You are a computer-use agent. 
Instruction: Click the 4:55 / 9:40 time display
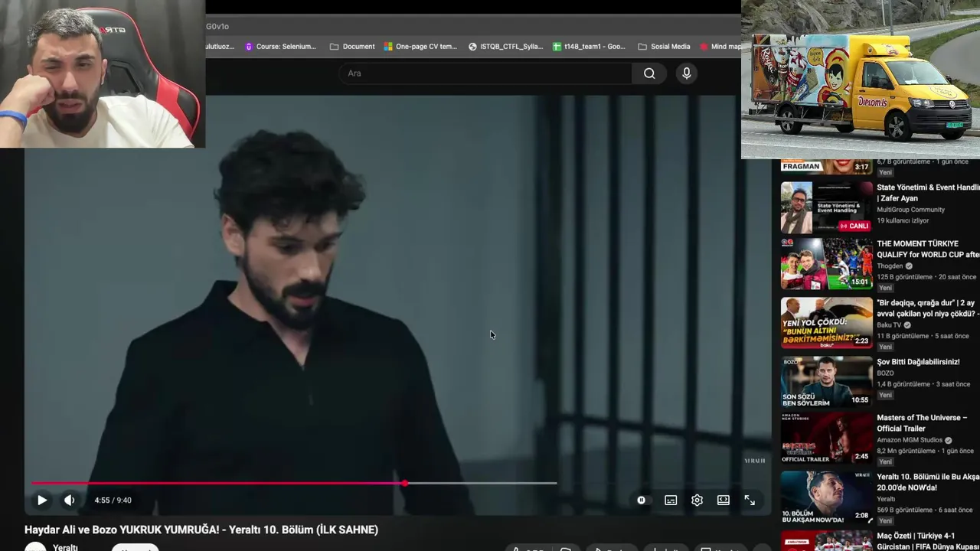[x=113, y=500]
